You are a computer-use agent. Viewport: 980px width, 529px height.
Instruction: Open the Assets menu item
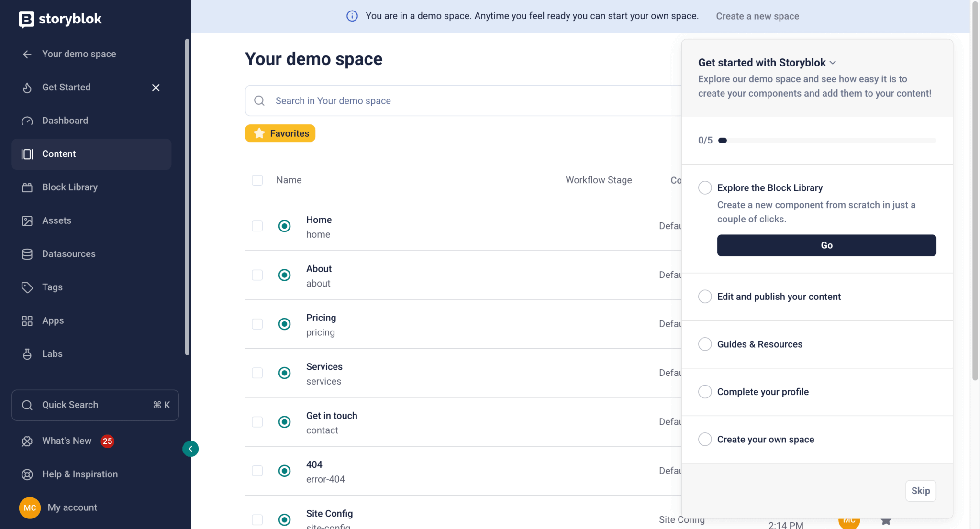click(56, 220)
